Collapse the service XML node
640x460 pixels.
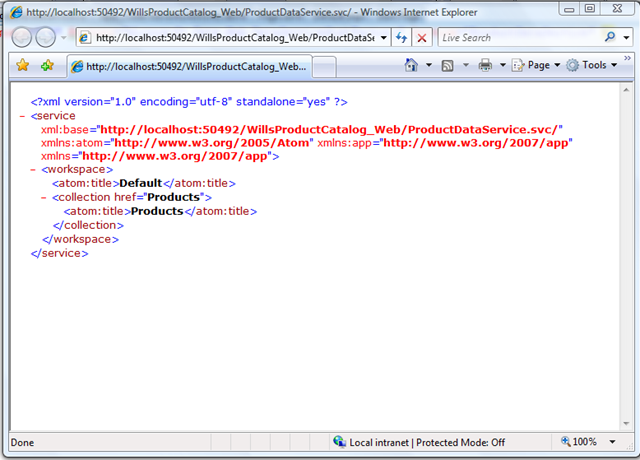coord(23,116)
